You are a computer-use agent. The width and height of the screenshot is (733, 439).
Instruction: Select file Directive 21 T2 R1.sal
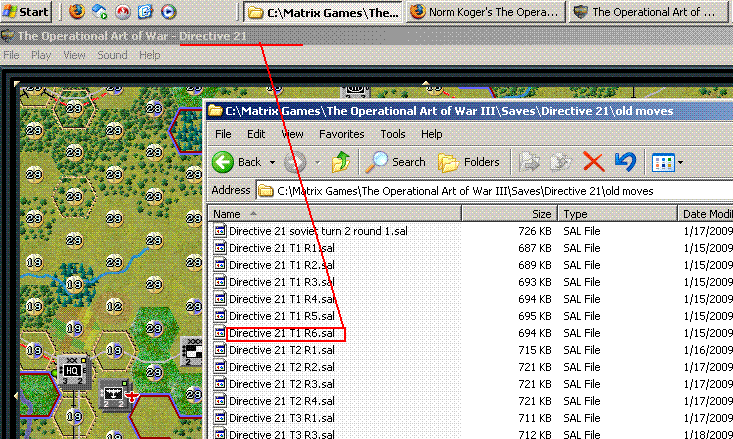281,350
